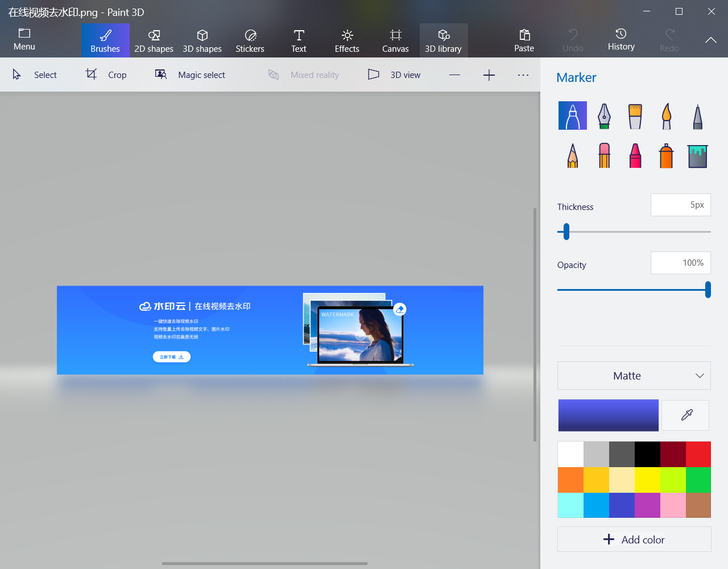Start Magic select
This screenshot has width=728, height=569.
pos(190,75)
